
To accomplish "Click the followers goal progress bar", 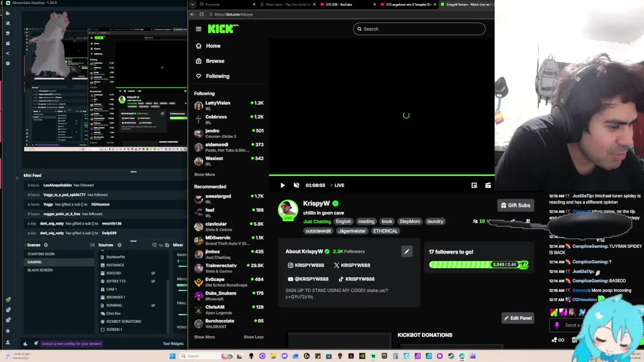I will pyautogui.click(x=478, y=264).
